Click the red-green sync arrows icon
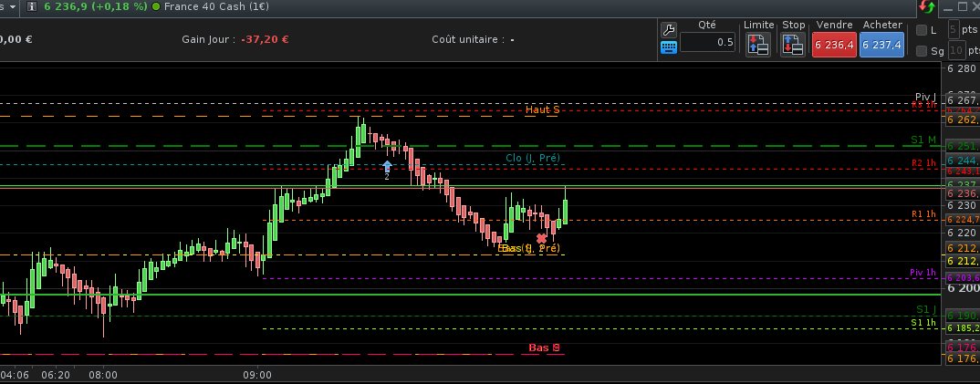The height and width of the screenshot is (384, 980). click(927, 7)
